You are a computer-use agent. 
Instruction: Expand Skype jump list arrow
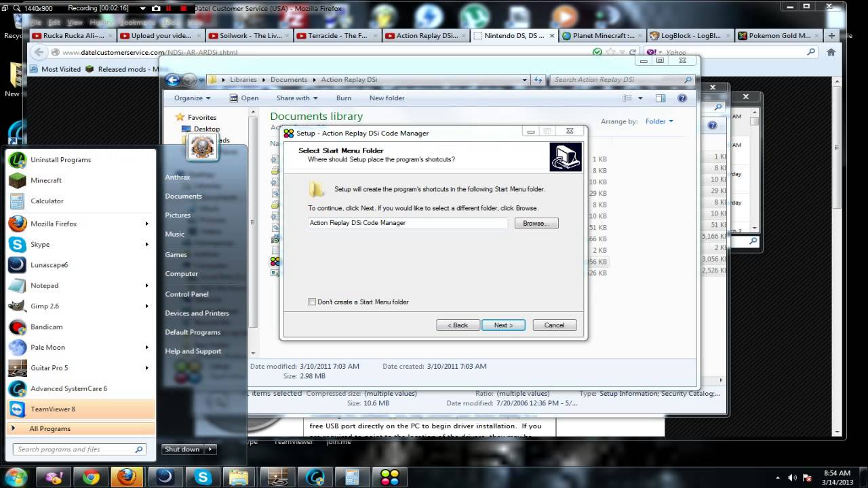point(146,245)
